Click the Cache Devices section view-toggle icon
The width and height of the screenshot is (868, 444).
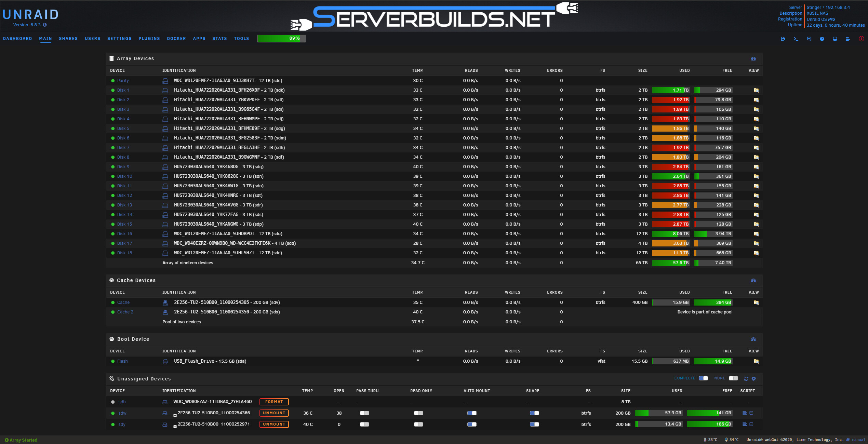(x=753, y=281)
